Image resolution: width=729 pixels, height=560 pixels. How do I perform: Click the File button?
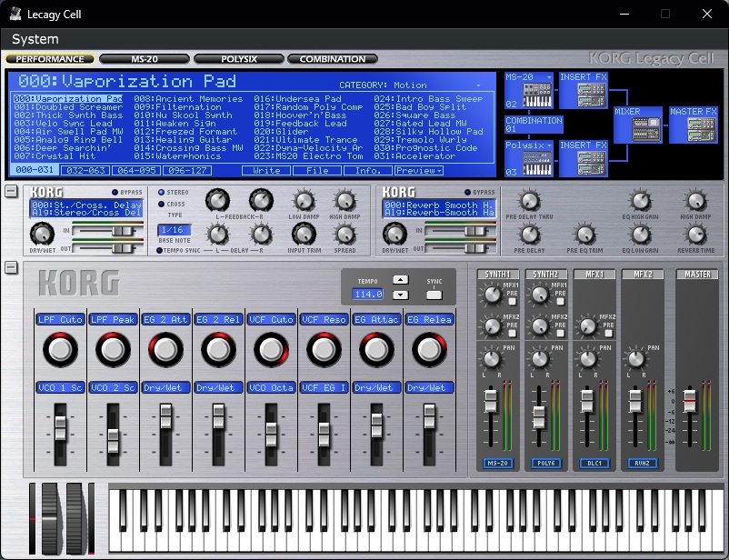tap(317, 171)
